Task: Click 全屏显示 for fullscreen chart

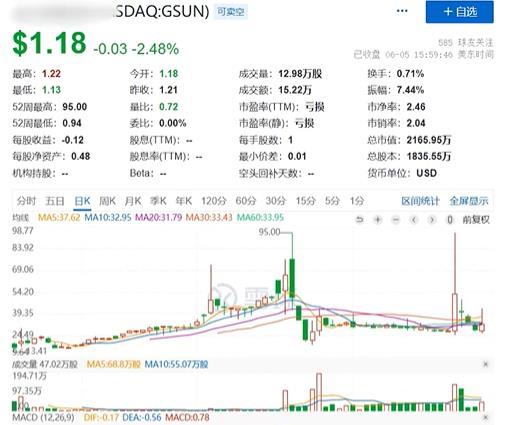Action: click(469, 201)
